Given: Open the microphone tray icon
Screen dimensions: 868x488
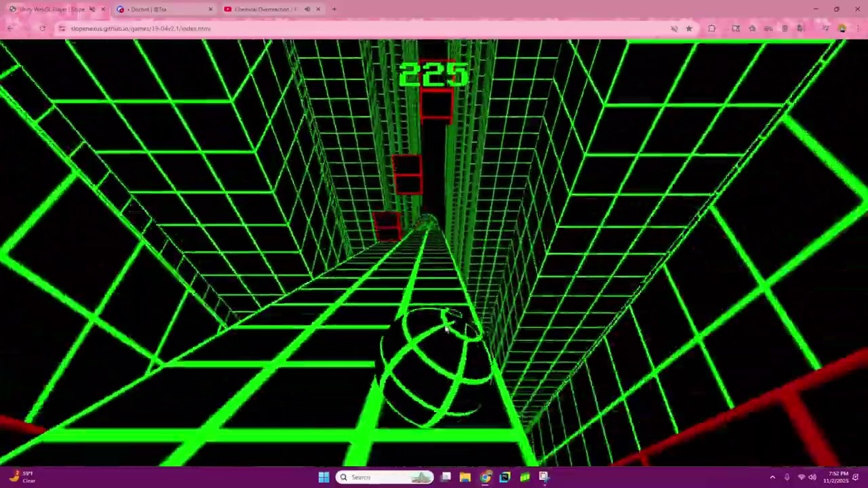Looking at the screenshot, I should 787,477.
